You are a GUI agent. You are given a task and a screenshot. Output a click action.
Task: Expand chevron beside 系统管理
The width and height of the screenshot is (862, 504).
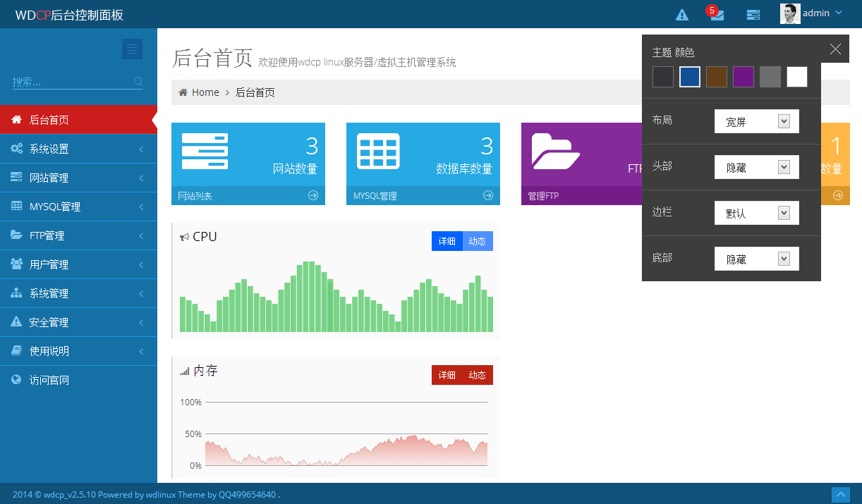click(141, 294)
